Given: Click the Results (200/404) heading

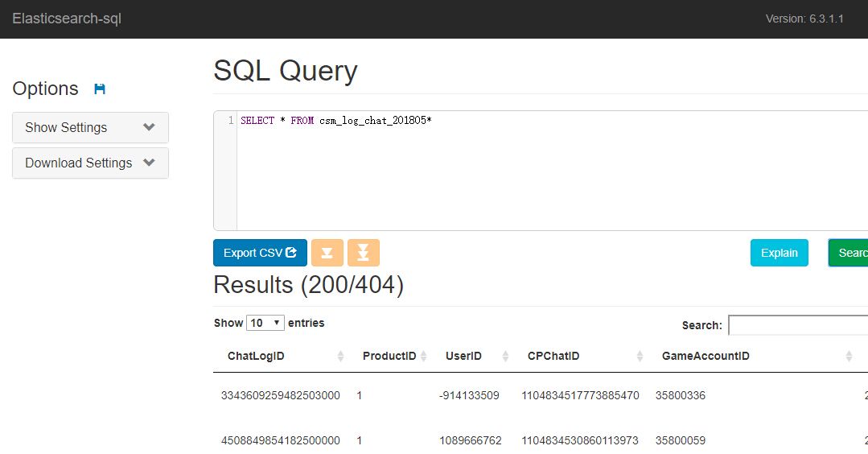Looking at the screenshot, I should [x=308, y=285].
